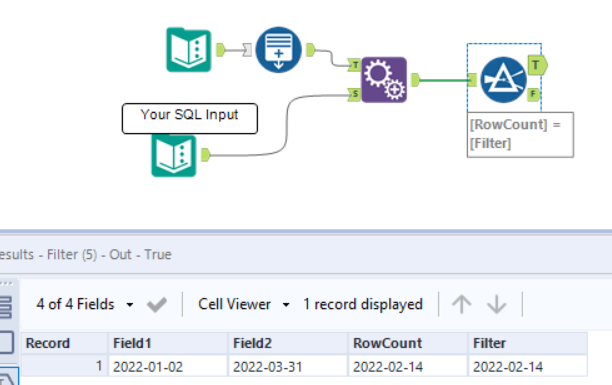Click the Filter tool's False output anchor
Screen dimensions: 612x385
tap(534, 94)
